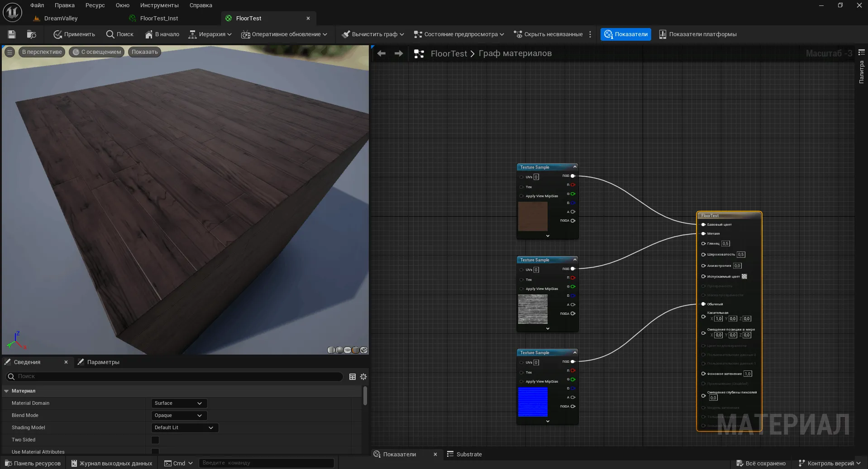Click the Применить apply button
868x469 pixels.
click(x=74, y=34)
